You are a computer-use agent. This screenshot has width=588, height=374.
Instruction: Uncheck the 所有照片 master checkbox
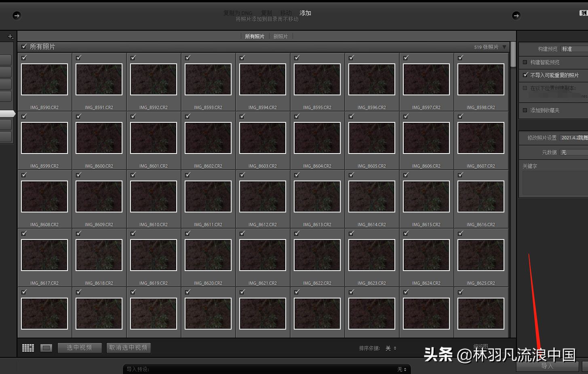pos(23,46)
